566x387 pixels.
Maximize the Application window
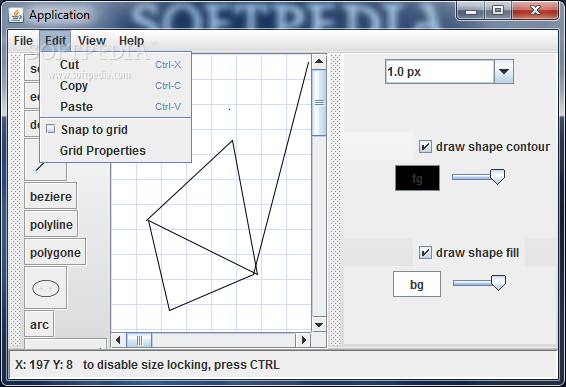(498, 10)
